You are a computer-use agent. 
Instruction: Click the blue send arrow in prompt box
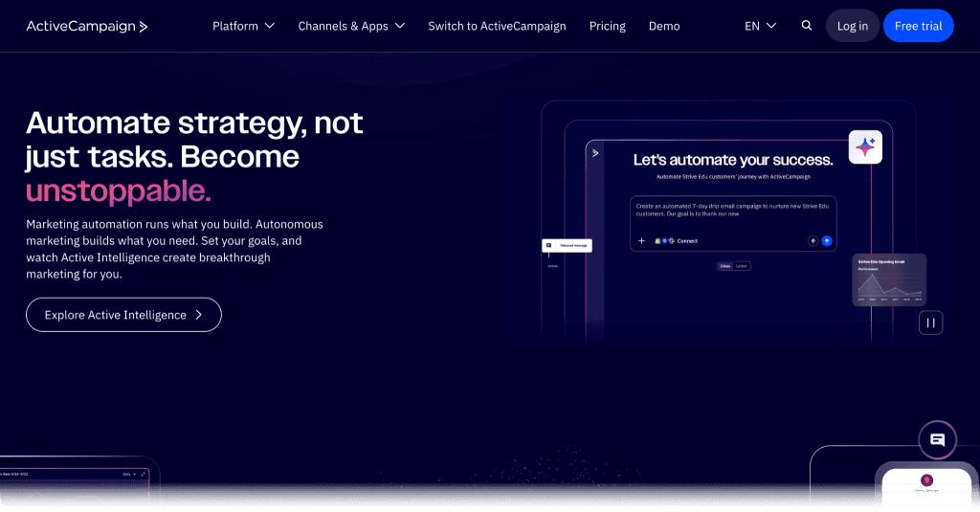[827, 240]
